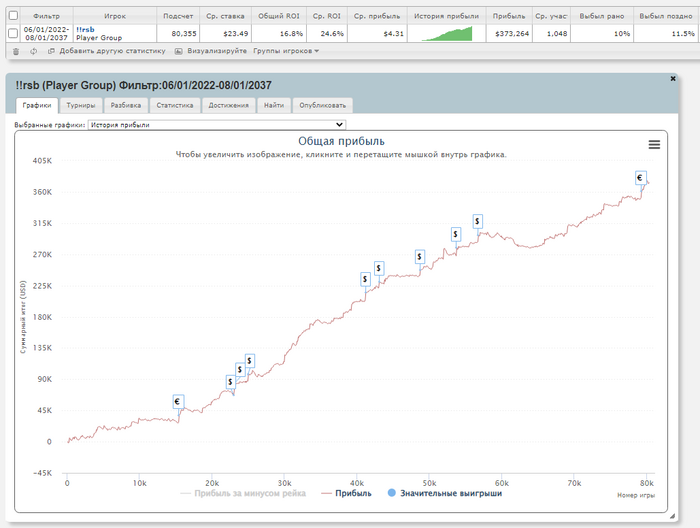The height and width of the screenshot is (528, 700).
Task: Sort by the Выбыл рано column header
Action: click(x=602, y=16)
